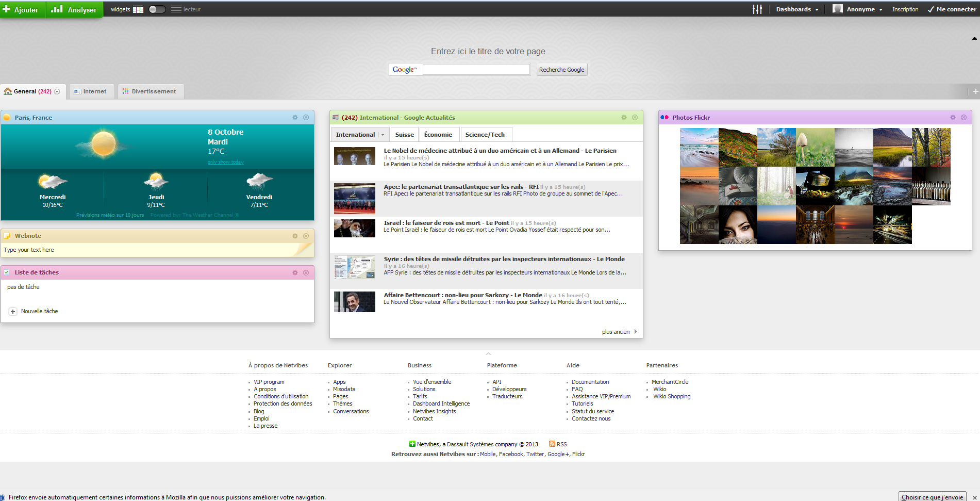Viewport: 980px width, 501px height.
Task: Select the International news tab
Action: (x=355, y=135)
